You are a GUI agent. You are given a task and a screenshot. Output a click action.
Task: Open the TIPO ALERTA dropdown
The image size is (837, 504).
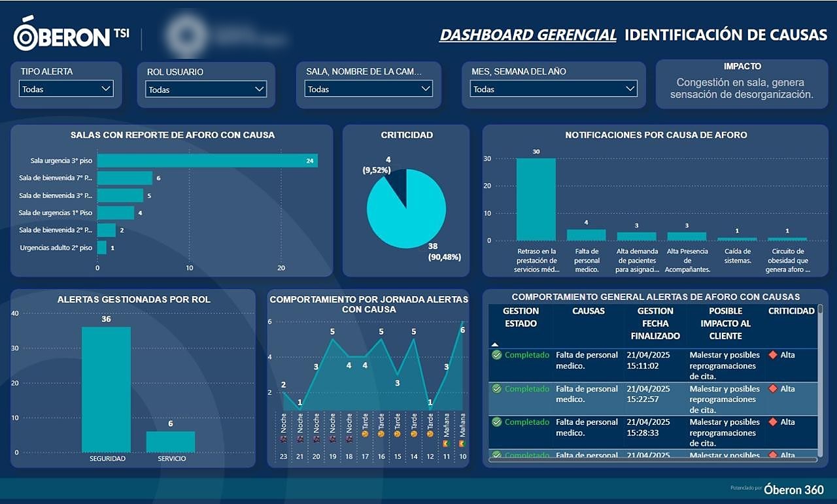point(66,89)
